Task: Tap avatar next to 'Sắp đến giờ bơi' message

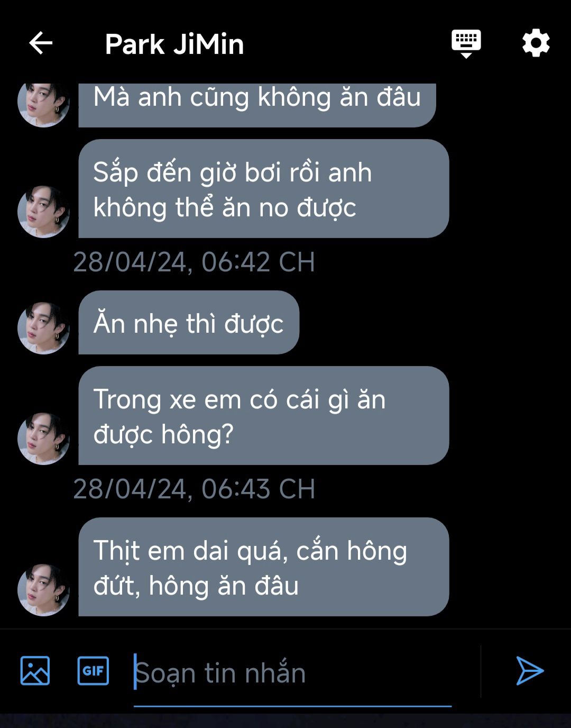Action: click(43, 212)
